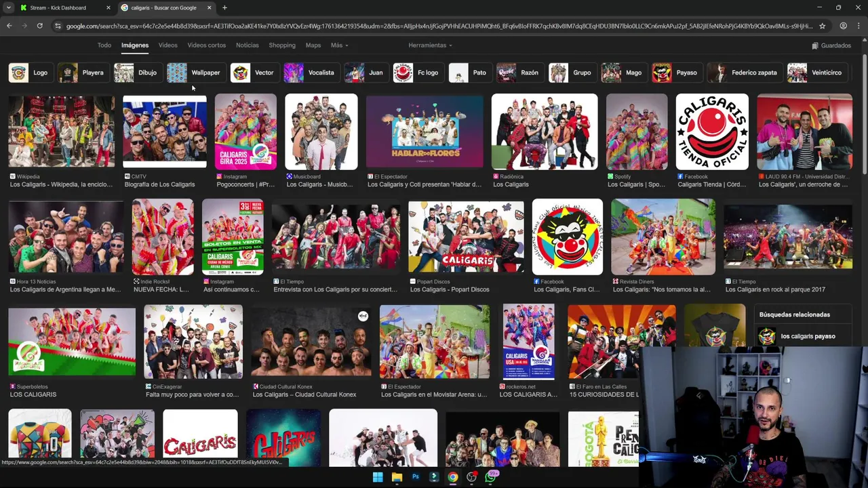
Task: Open Photoshop from the taskbar
Action: coord(416,476)
